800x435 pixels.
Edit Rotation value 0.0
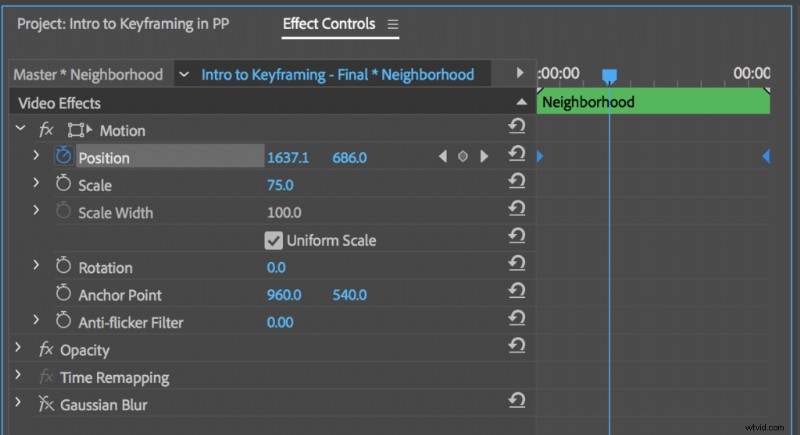coord(276,267)
